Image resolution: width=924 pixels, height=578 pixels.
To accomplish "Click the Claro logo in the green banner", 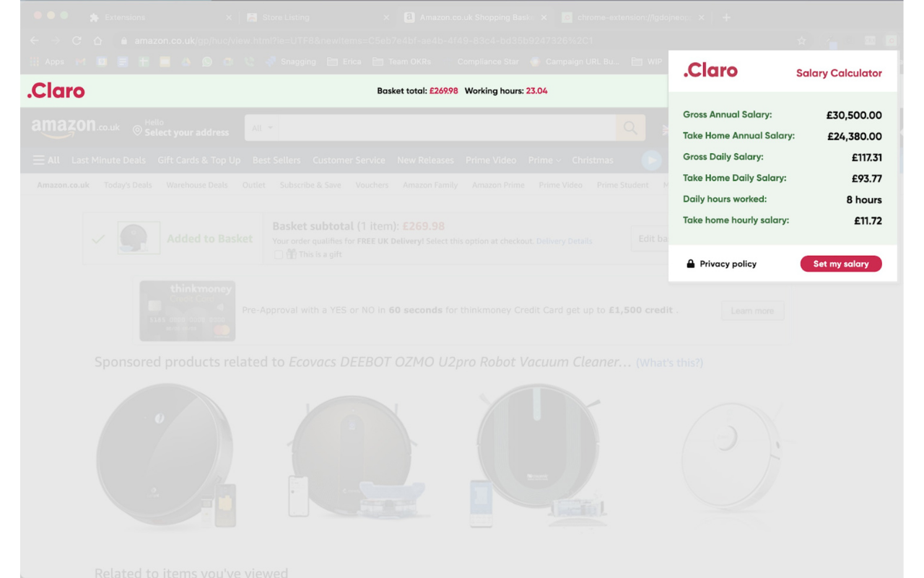I will pos(56,90).
